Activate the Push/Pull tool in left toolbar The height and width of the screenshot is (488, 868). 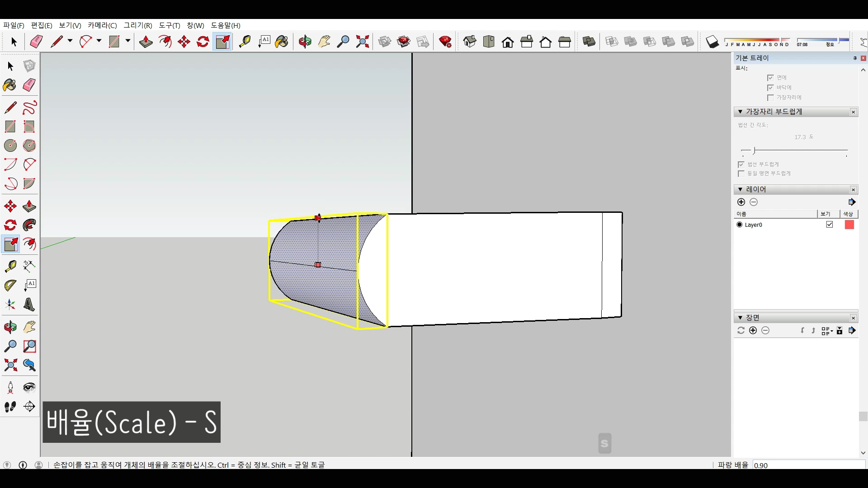point(29,206)
